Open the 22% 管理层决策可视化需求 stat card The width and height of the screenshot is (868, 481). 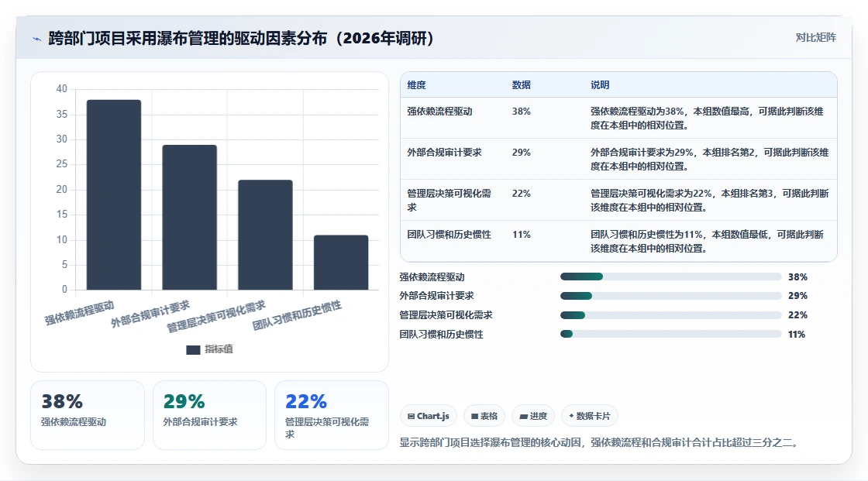332,415
